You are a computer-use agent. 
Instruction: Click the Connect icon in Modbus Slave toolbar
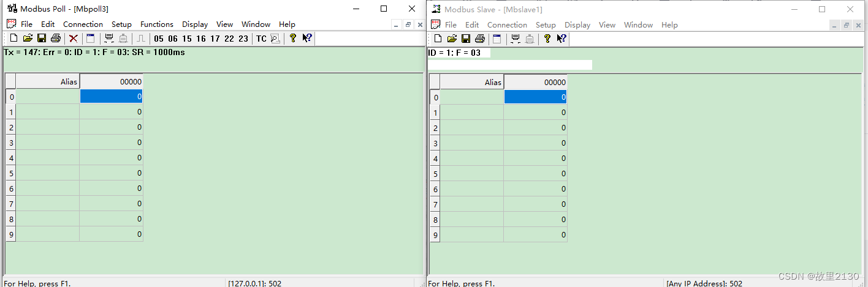point(516,39)
